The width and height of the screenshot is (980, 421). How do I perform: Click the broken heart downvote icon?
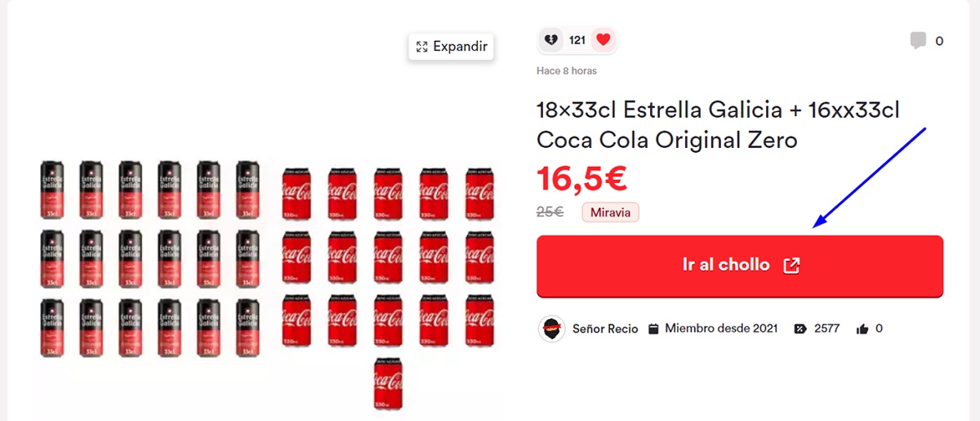click(552, 39)
